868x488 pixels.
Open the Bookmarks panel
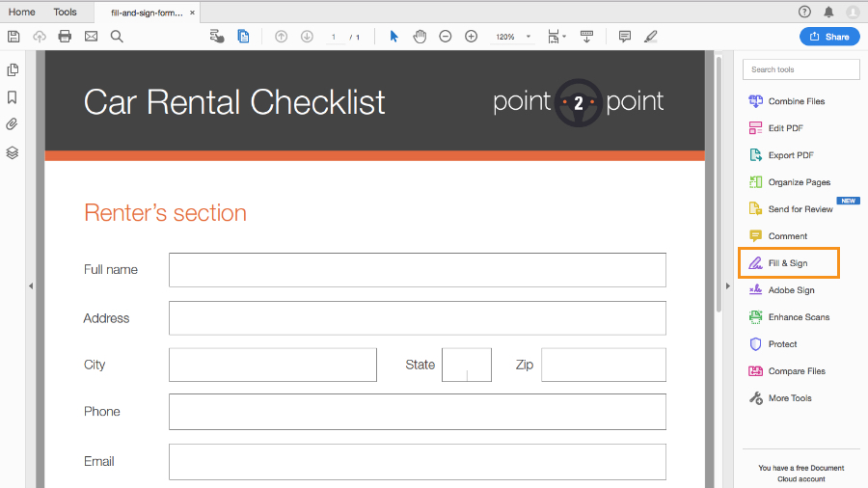pyautogui.click(x=13, y=97)
